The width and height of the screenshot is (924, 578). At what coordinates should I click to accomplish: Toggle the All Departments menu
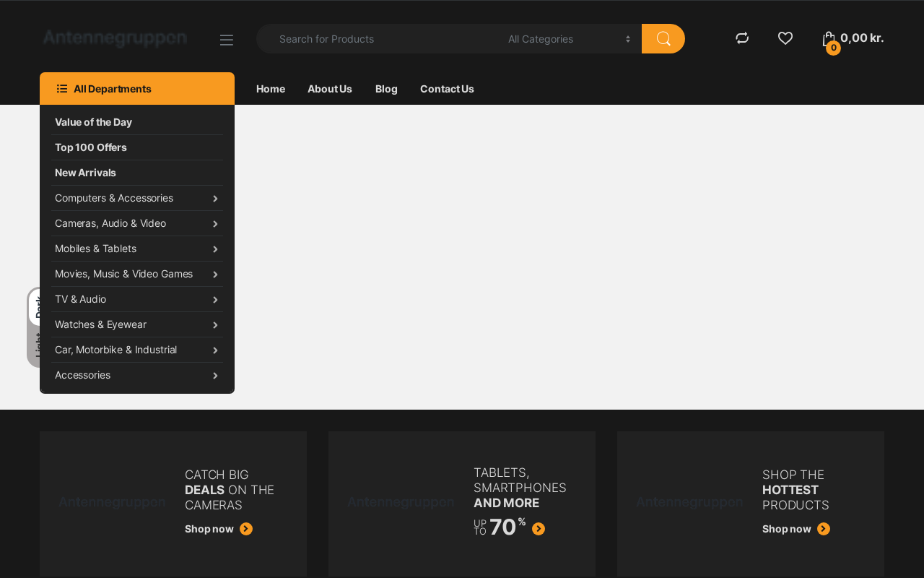point(137,89)
